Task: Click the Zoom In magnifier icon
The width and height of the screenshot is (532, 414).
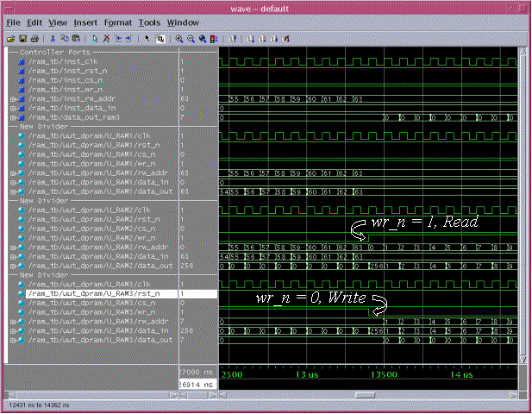Action: tap(179, 39)
